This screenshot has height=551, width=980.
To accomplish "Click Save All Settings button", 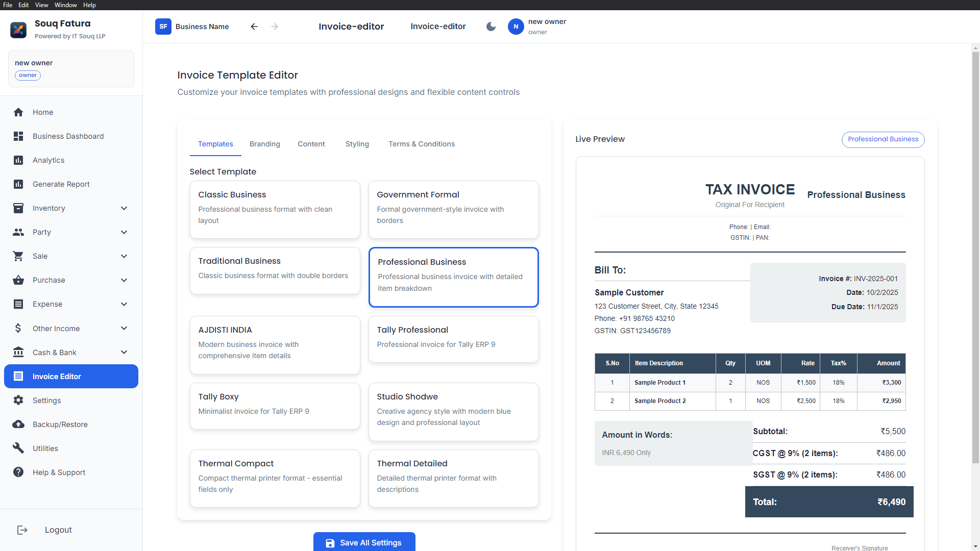I will [364, 542].
